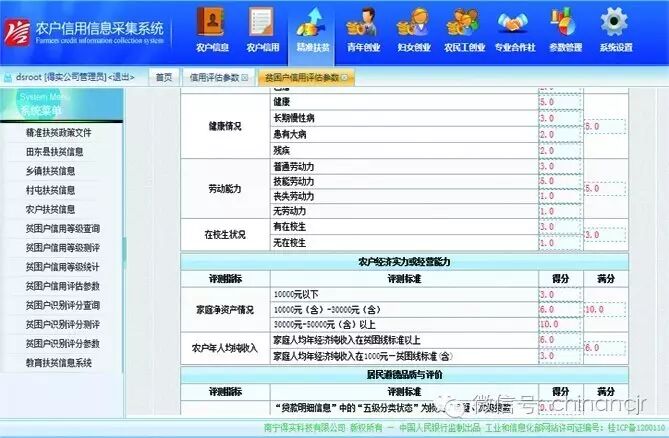The width and height of the screenshot is (669, 438).
Task: Edit score field for 10000元以下 row
Action: point(560,295)
